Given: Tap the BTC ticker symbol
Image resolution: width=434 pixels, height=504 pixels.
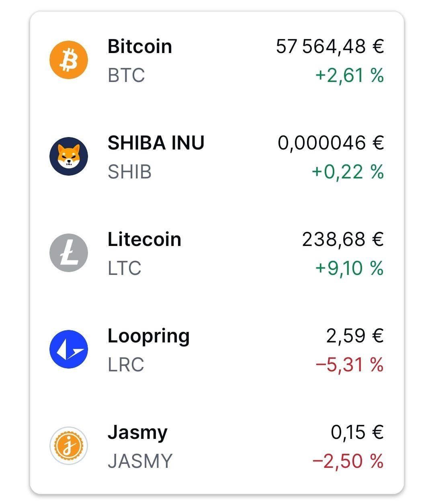Looking at the screenshot, I should [126, 75].
